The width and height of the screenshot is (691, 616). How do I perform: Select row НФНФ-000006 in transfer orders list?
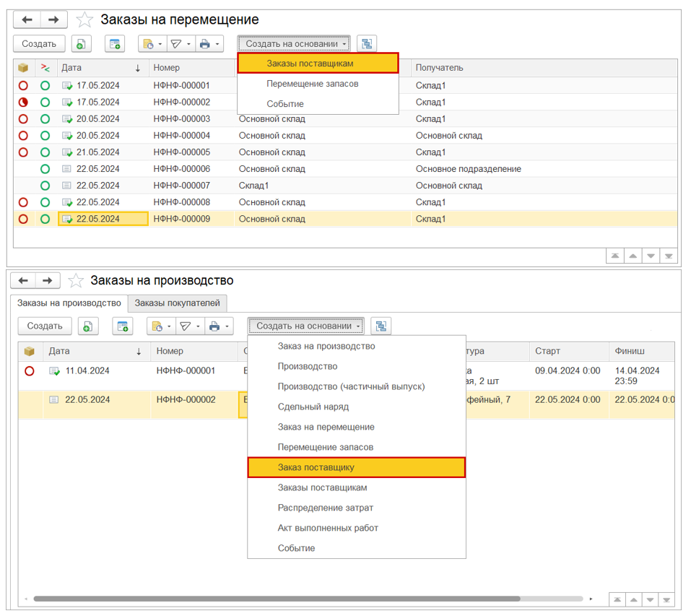point(181,169)
